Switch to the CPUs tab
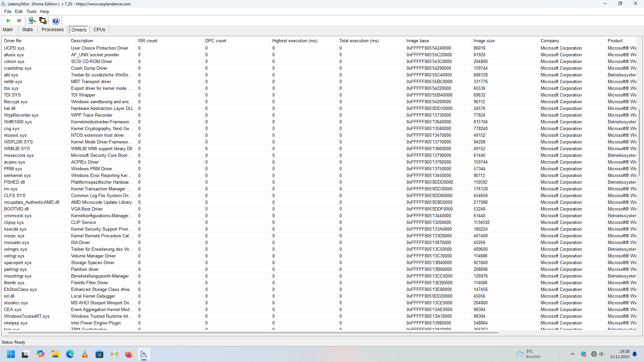Screen dimensions: 644x362 click(99, 30)
